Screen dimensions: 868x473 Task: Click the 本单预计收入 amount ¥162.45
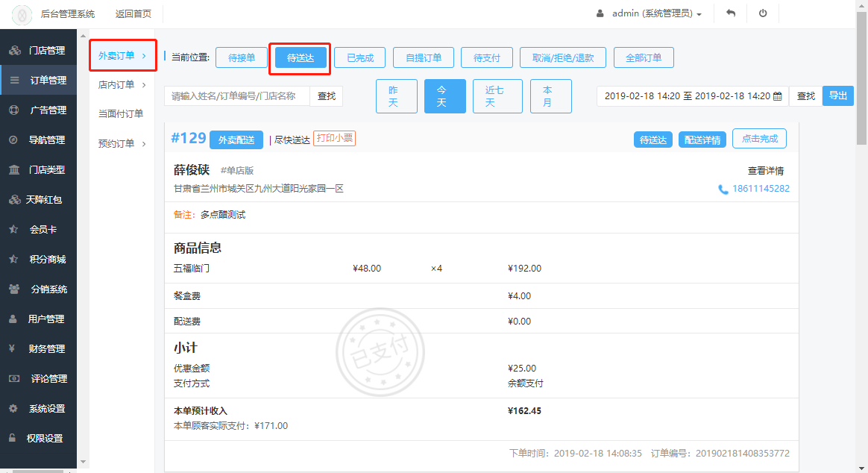click(524, 411)
